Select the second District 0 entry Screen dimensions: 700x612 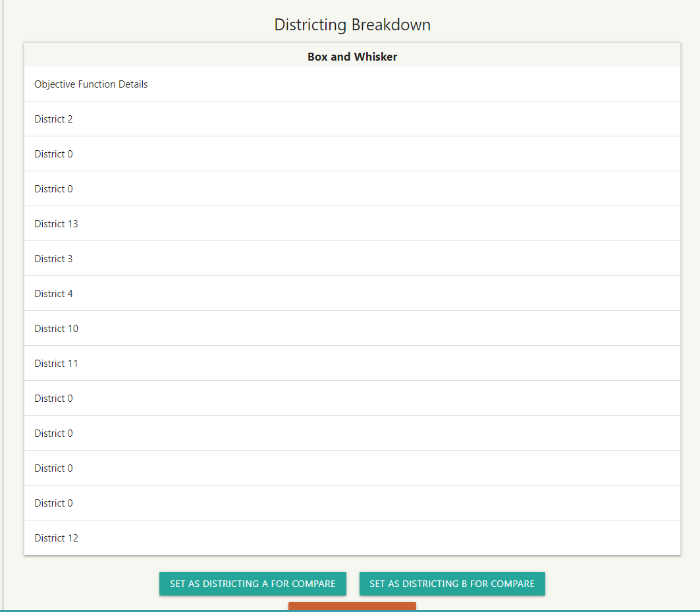click(x=53, y=188)
